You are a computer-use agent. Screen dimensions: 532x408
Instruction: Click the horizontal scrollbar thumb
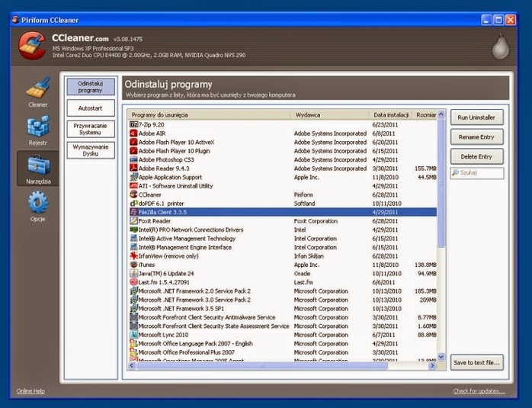262,365
